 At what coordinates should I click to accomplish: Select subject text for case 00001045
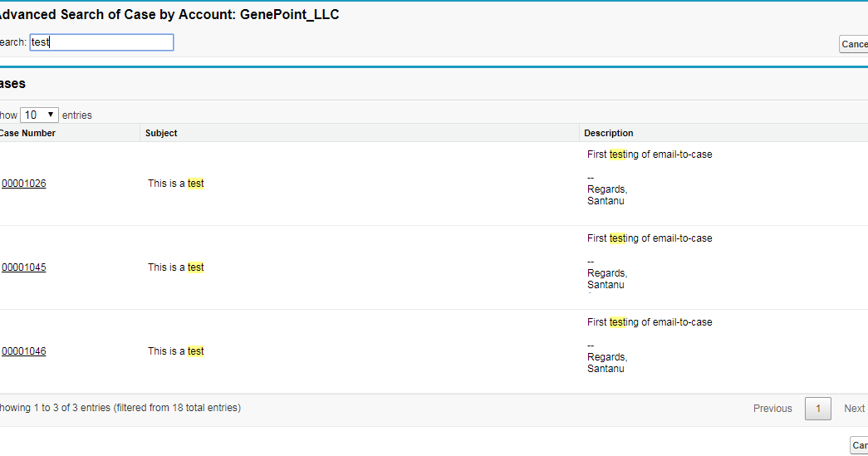(176, 267)
